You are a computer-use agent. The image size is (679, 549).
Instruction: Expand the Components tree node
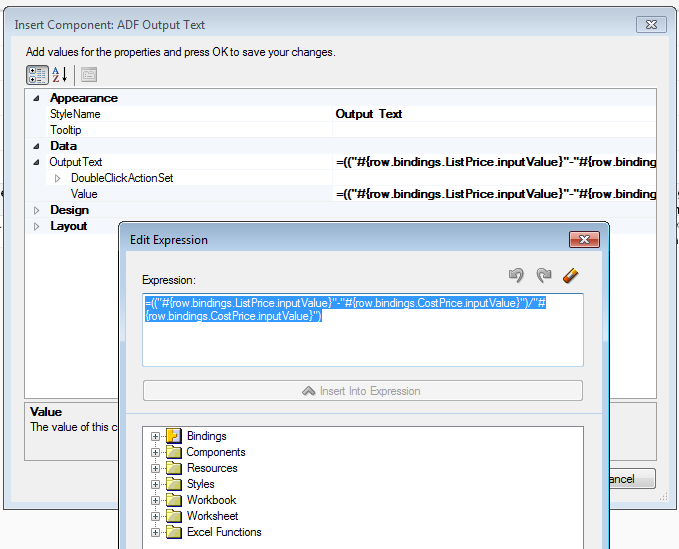(x=155, y=452)
